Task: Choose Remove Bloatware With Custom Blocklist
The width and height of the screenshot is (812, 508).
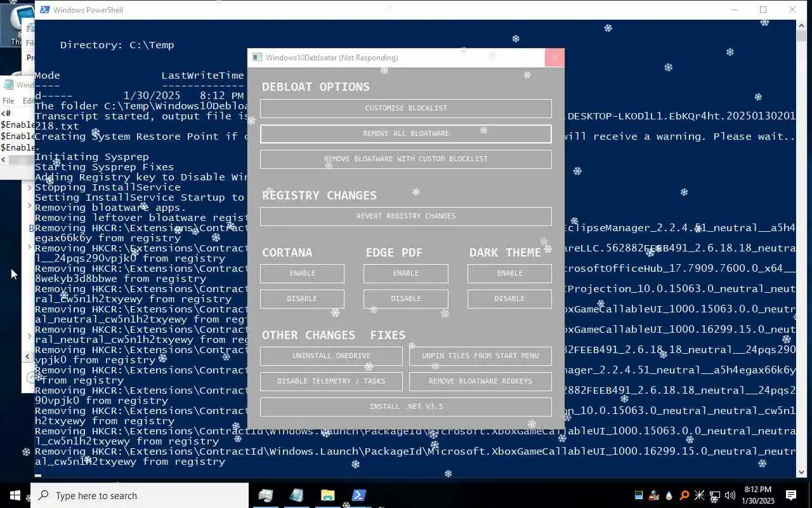Action: point(405,159)
